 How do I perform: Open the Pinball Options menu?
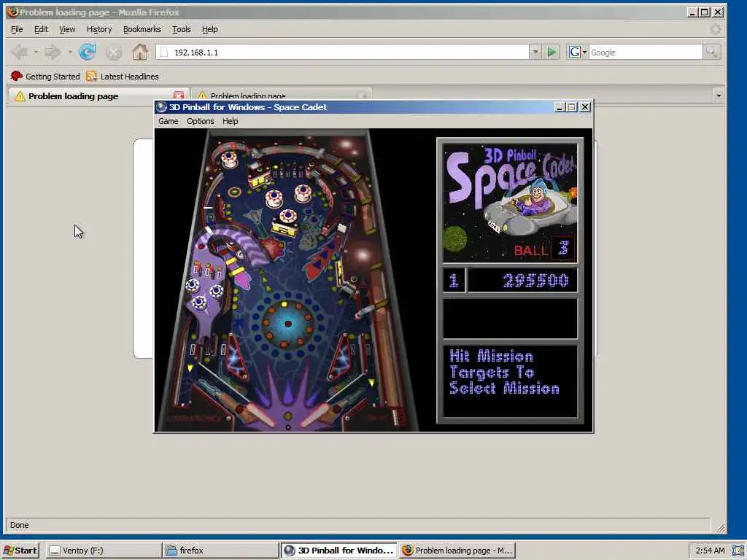point(200,122)
